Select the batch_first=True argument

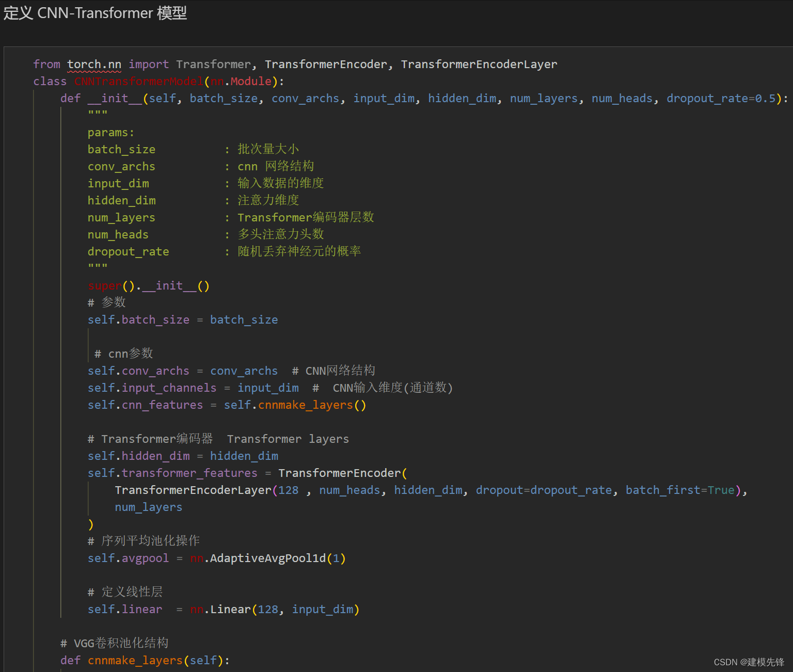pos(679,490)
